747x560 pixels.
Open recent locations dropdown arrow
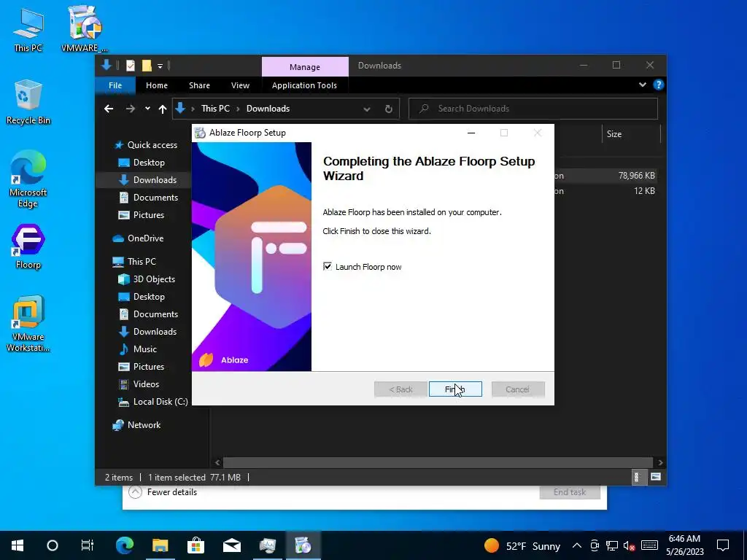(147, 109)
